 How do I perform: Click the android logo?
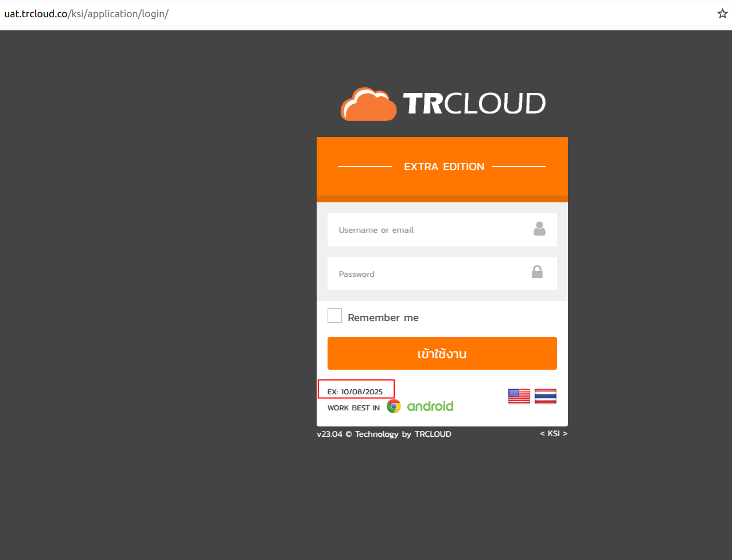[x=430, y=406]
